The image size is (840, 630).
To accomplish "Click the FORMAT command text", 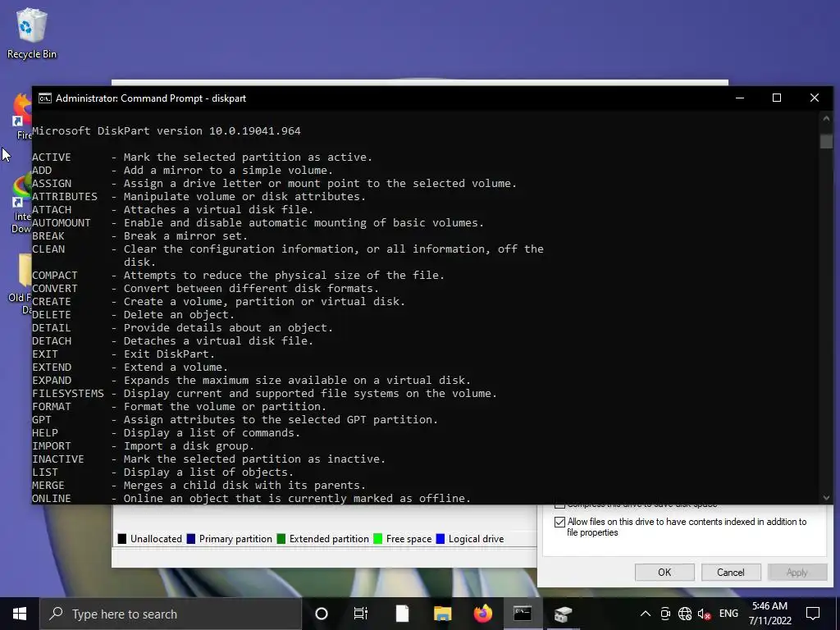I will [52, 407].
